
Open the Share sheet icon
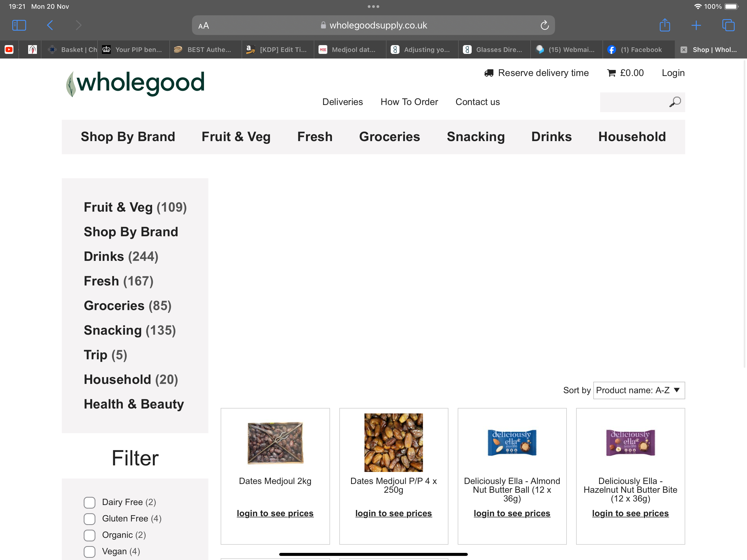[665, 25]
